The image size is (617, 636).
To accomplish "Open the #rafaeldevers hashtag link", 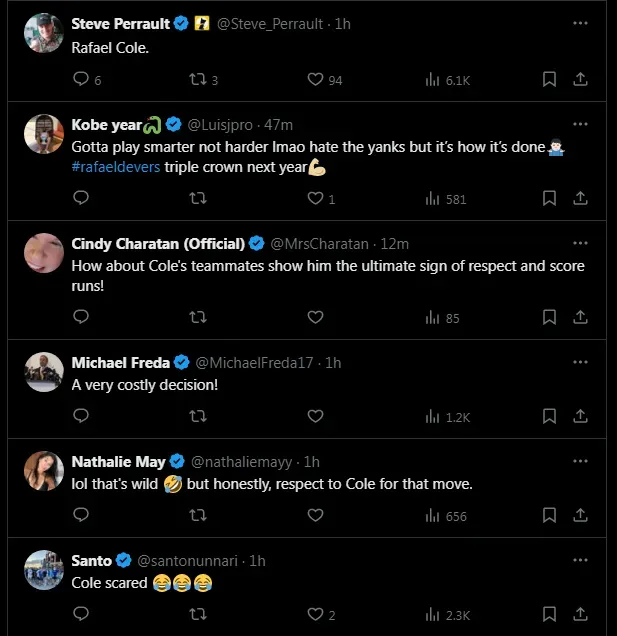I will [115, 167].
